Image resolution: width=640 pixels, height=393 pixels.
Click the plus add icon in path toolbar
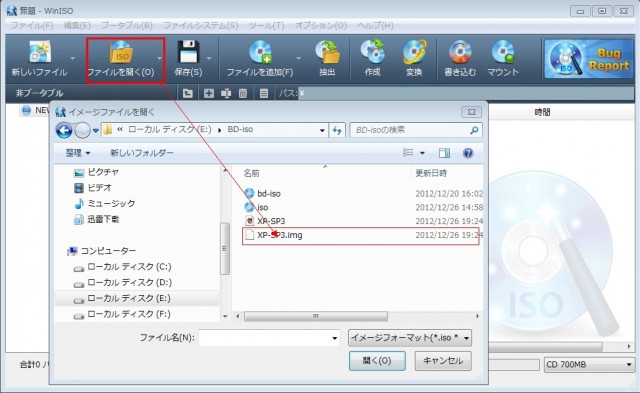click(x=209, y=93)
